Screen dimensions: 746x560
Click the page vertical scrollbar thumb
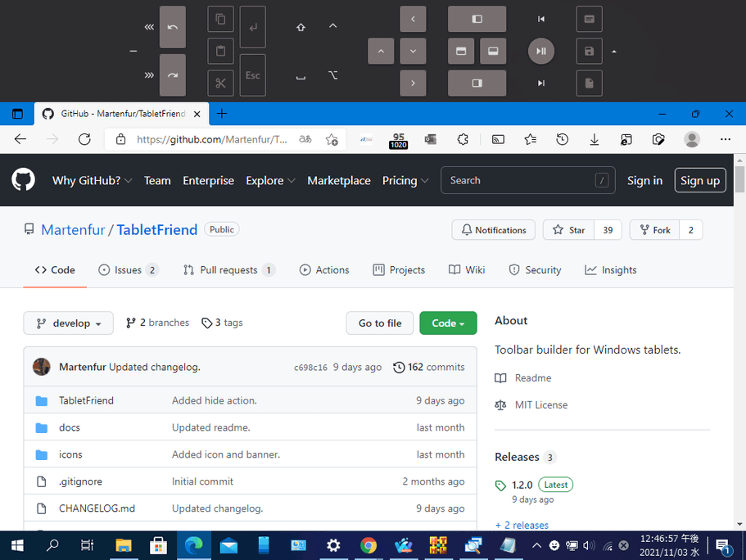point(739,178)
